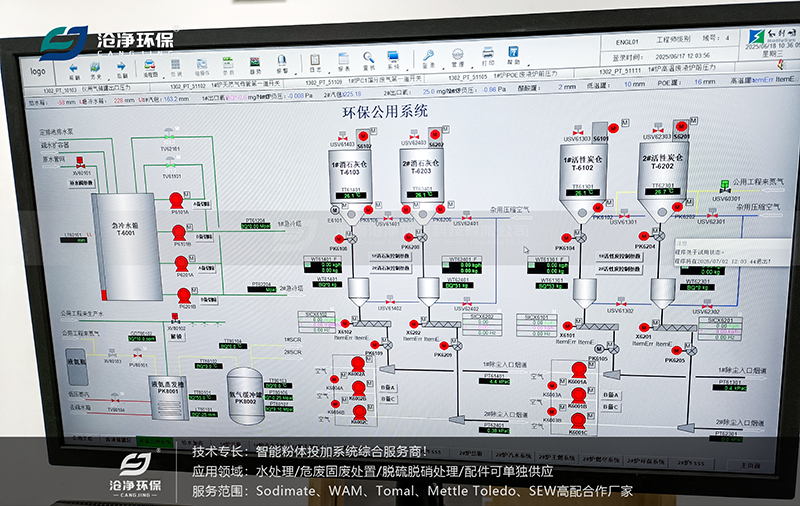Screen dimensions: 800x506
Task: Click green valve USV60301 on nitrogen line
Action: 724,186
